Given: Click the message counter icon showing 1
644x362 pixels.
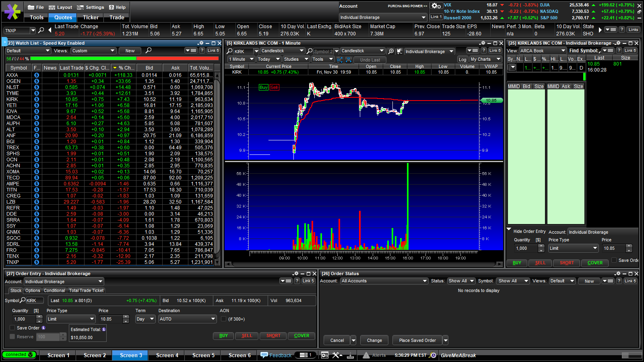Looking at the screenshot, I should [305, 355].
